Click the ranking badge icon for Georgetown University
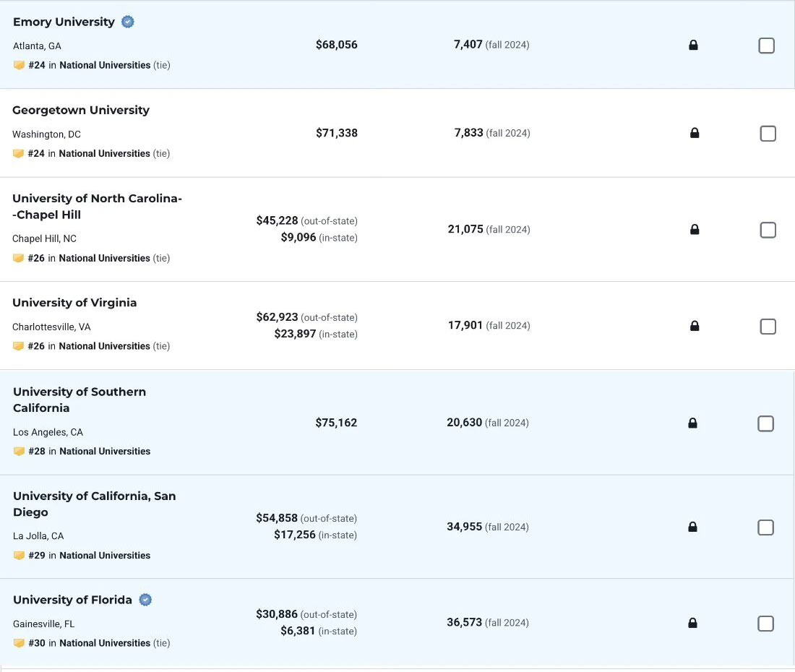 19,154
